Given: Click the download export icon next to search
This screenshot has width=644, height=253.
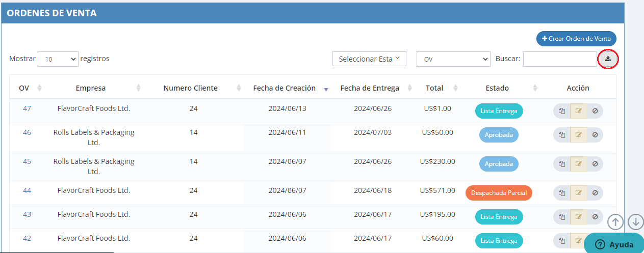Looking at the screenshot, I should coord(608,59).
